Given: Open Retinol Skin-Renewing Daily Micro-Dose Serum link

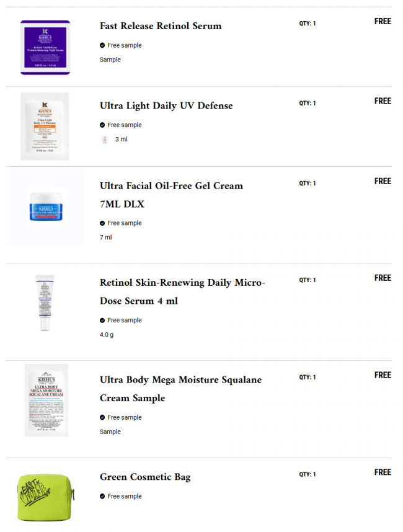Looking at the screenshot, I should coord(182,292).
